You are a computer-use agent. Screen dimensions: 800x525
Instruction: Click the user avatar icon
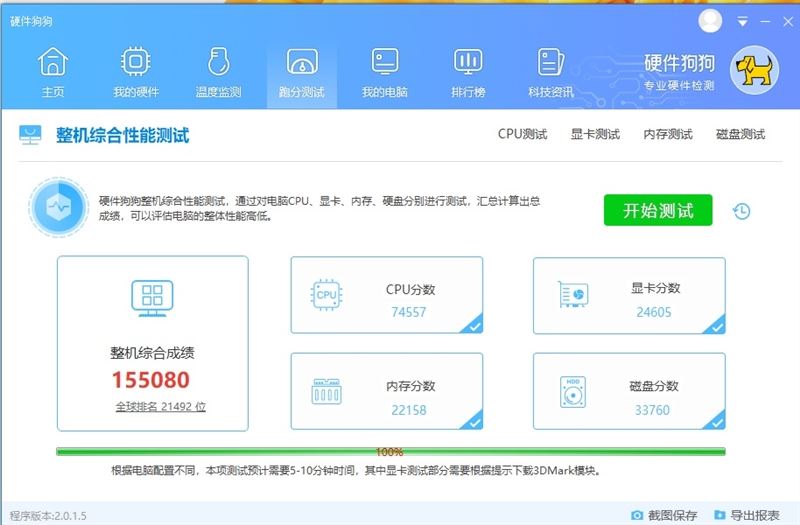710,21
